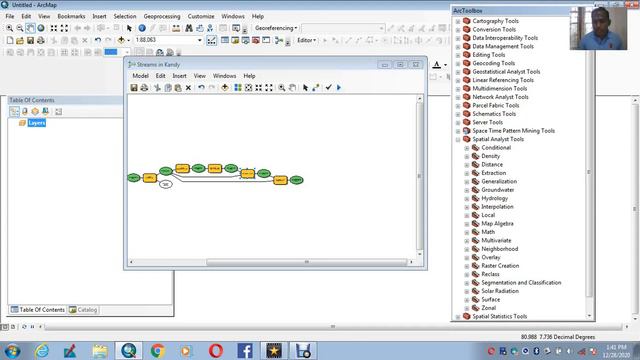The image size is (640, 360).
Task: Click the ArcToolbox vertical scrollbar
Action: [589, 171]
